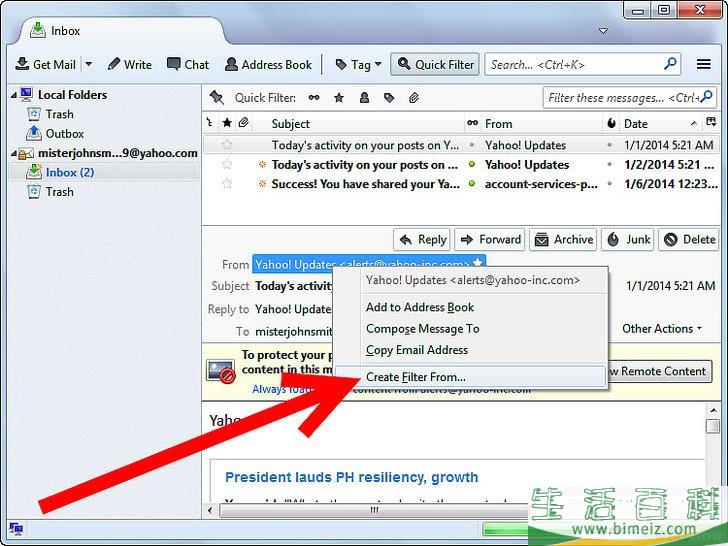
Task: Click the Remote Content button
Action: point(659,371)
